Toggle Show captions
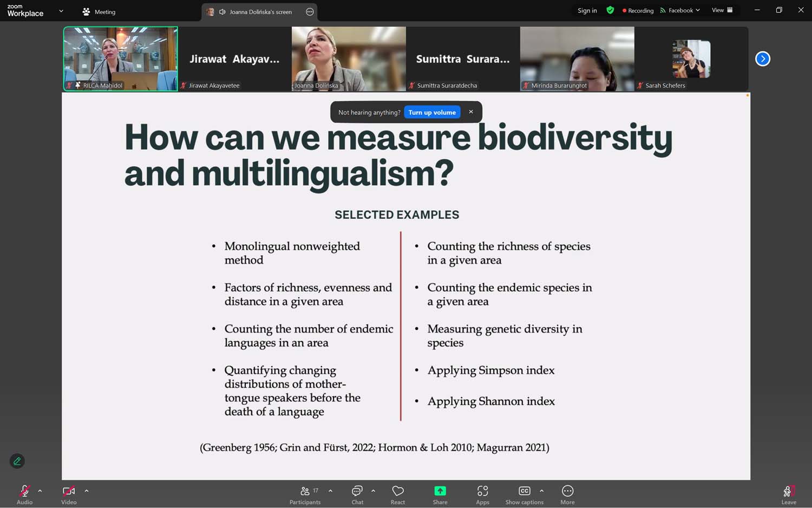Image resolution: width=812 pixels, height=508 pixels. tap(524, 494)
